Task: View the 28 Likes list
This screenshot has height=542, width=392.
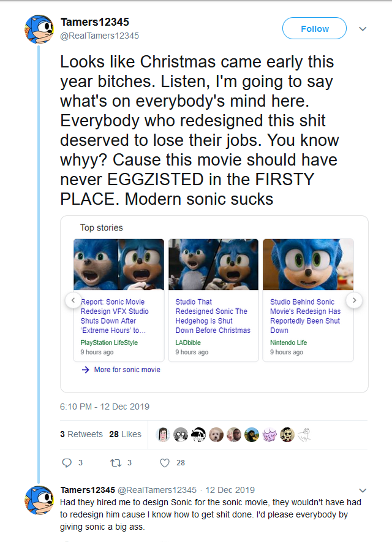Action: pos(125,434)
